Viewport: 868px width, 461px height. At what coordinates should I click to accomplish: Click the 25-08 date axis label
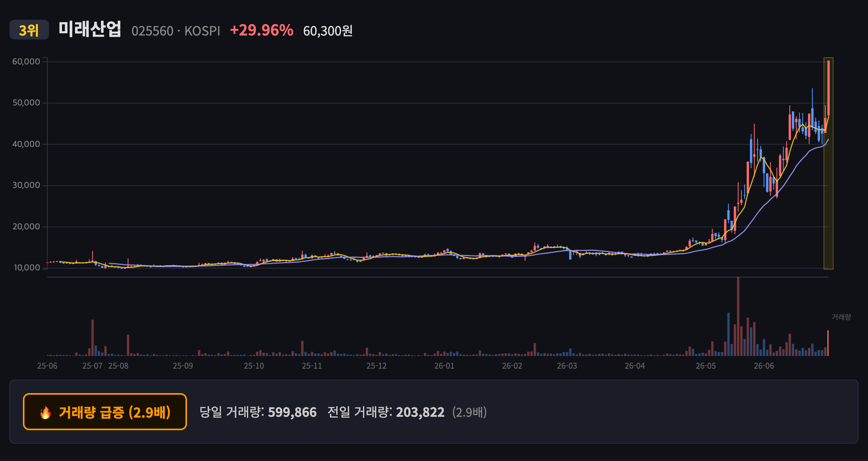coord(118,366)
